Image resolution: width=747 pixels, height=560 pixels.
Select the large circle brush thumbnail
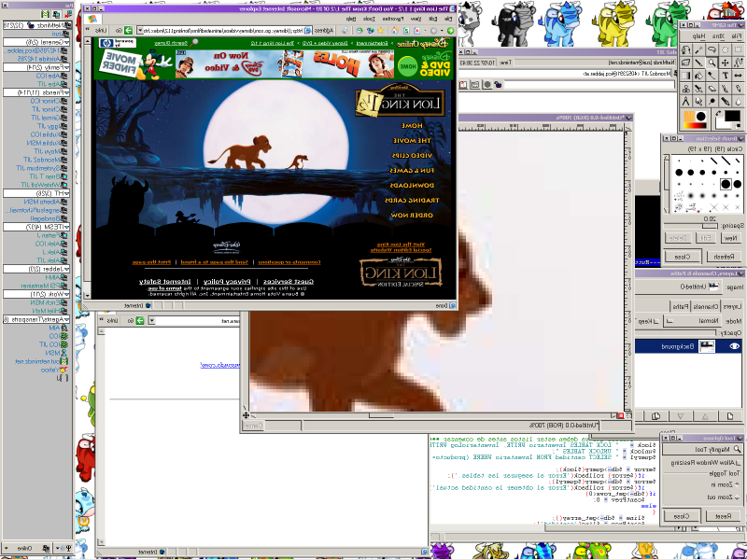pos(726,184)
